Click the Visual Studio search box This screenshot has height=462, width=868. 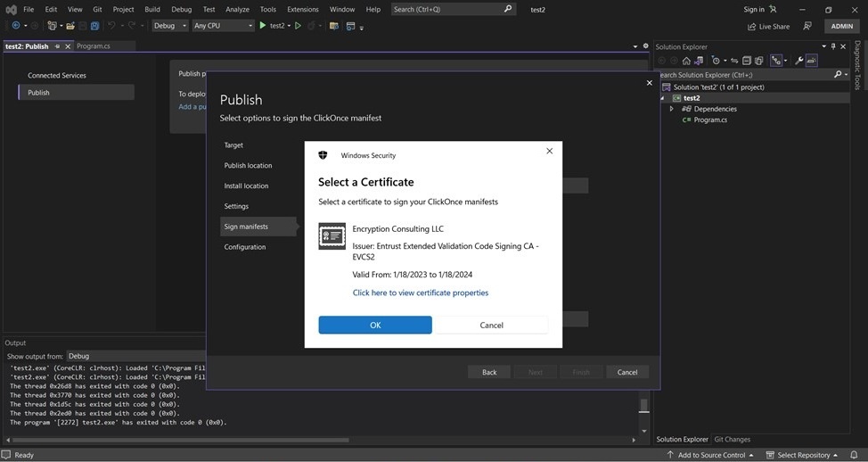coord(454,10)
